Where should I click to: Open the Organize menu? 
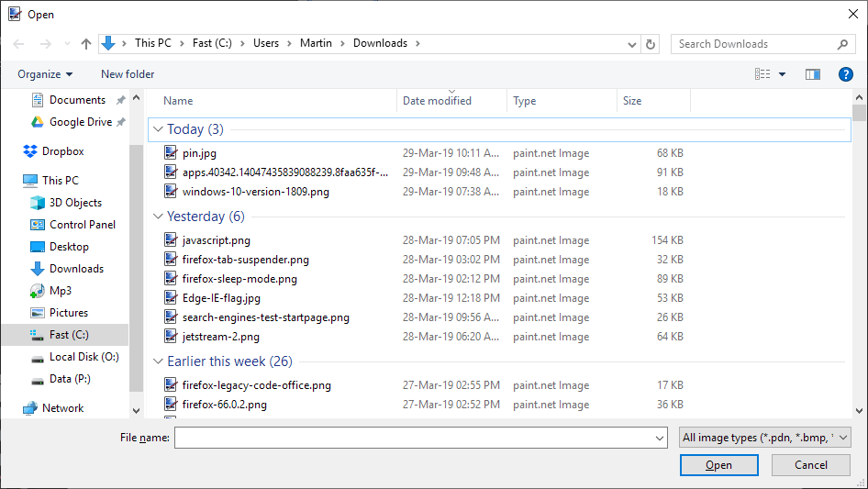tap(44, 74)
